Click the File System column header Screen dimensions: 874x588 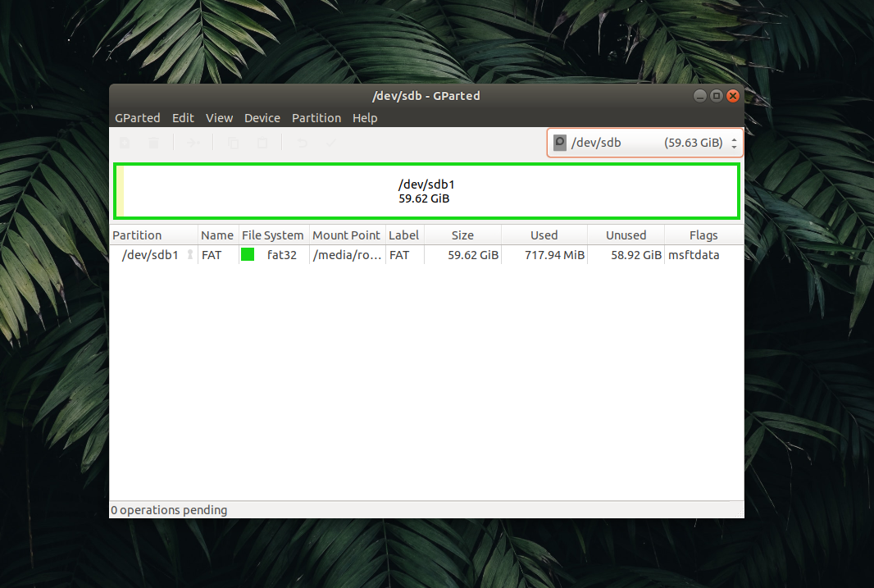tap(272, 235)
